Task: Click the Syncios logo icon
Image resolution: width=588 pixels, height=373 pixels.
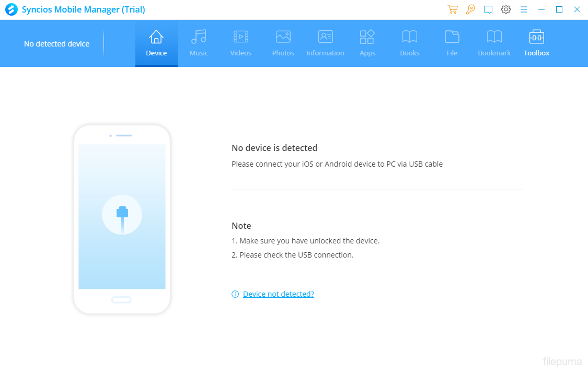Action: 11,9
